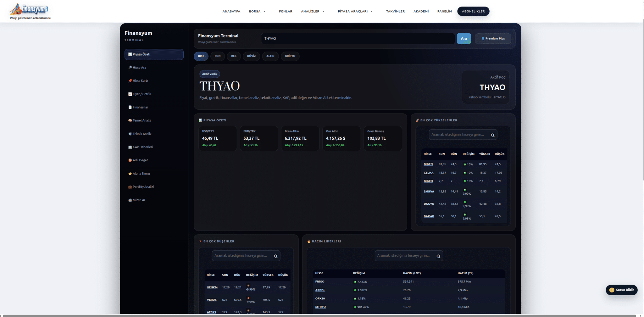Image resolution: width=644 pixels, height=317 pixels.
Task: Click the Gram Altın price card
Action: coord(300,138)
